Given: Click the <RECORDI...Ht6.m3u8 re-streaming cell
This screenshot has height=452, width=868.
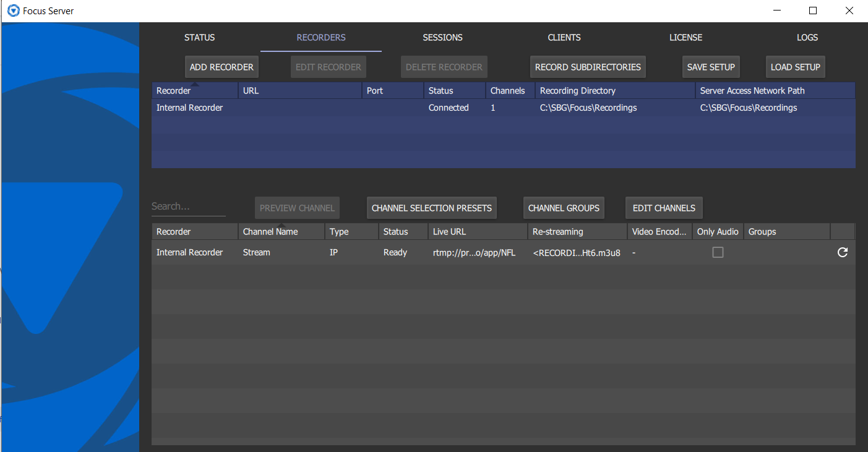Looking at the screenshot, I should 578,252.
